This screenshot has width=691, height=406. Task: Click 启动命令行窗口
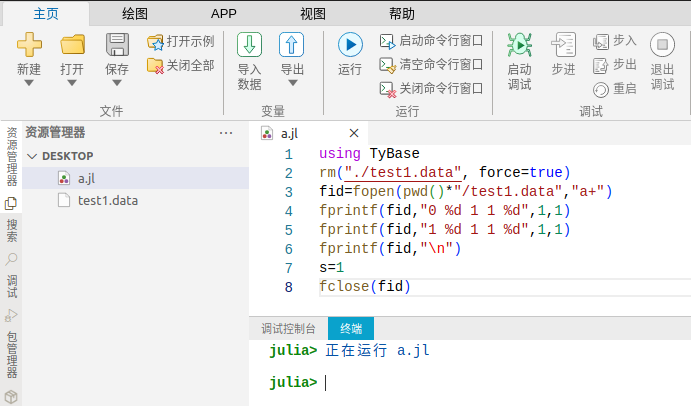[431, 41]
